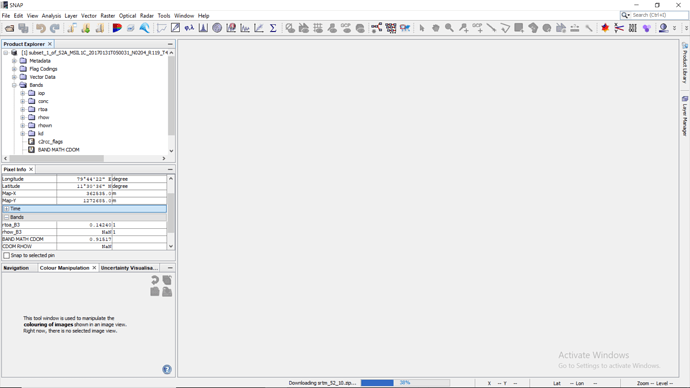Toggle Snap to selected pin checkbox

[x=7, y=255]
